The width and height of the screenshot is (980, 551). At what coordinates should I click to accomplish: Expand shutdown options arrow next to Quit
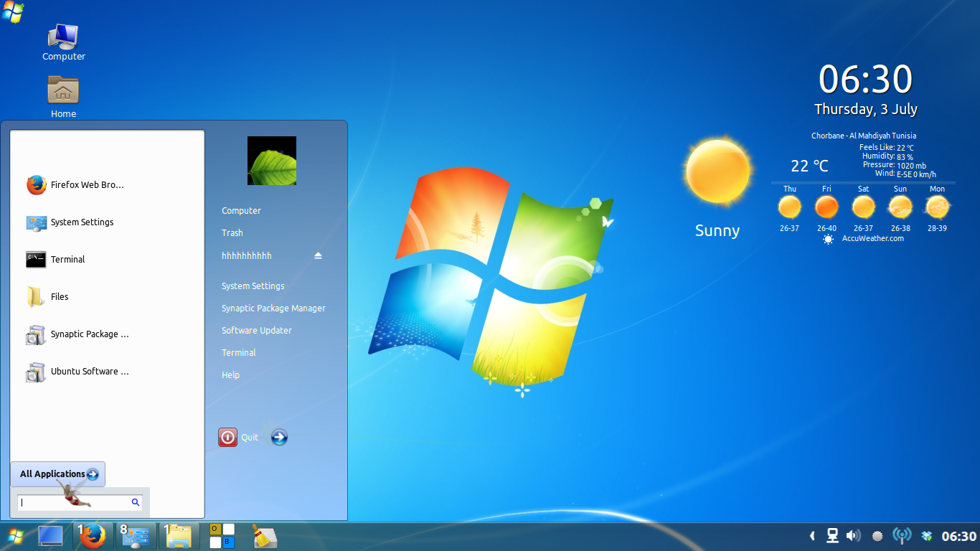(279, 437)
